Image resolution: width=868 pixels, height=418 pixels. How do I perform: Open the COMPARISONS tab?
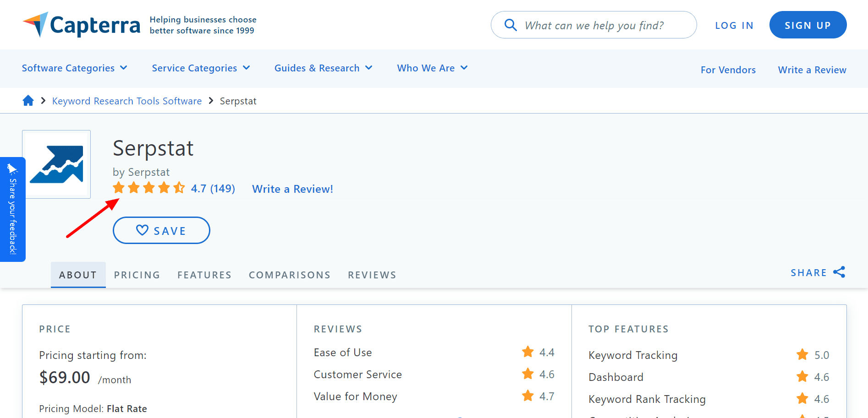tap(290, 275)
